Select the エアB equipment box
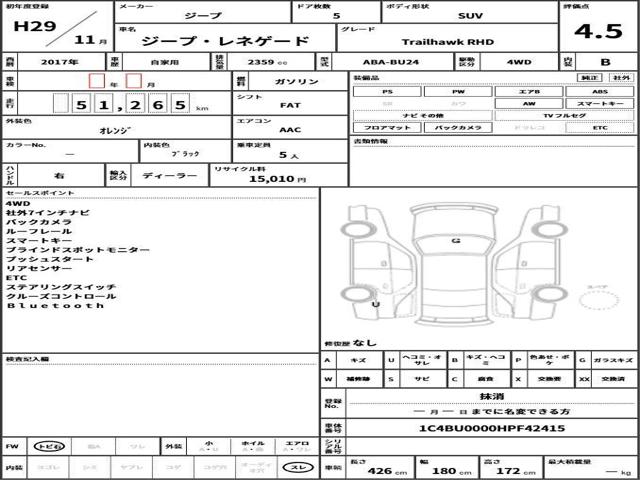 coord(529,91)
